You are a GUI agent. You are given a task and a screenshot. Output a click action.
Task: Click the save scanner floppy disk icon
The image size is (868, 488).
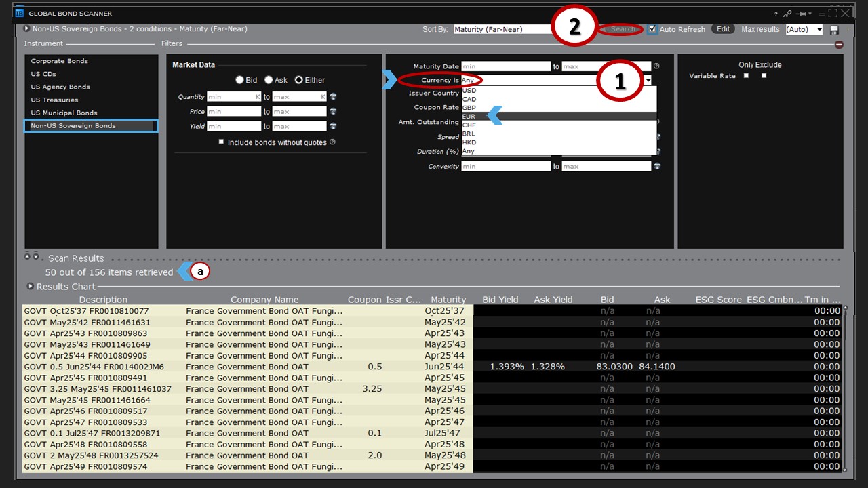[834, 30]
